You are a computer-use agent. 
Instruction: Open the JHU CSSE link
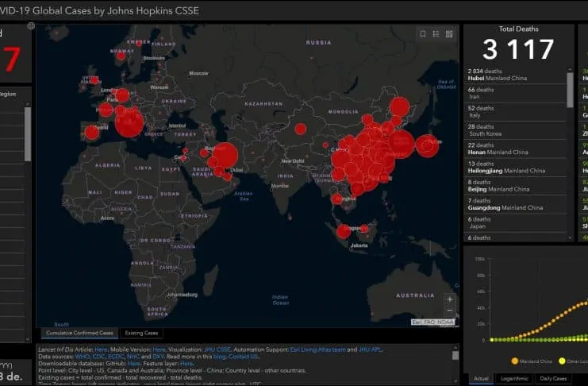tap(217, 349)
